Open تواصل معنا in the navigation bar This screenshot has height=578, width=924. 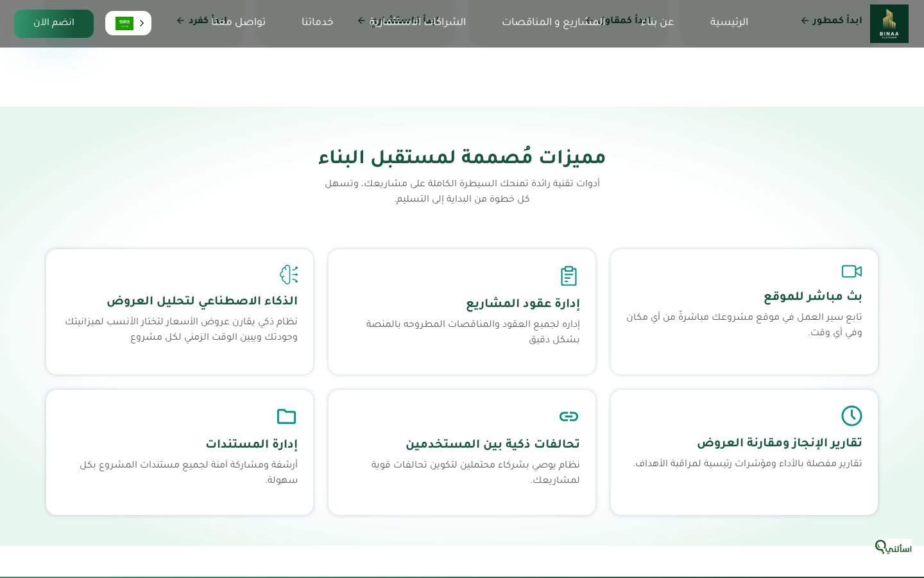pos(238,22)
